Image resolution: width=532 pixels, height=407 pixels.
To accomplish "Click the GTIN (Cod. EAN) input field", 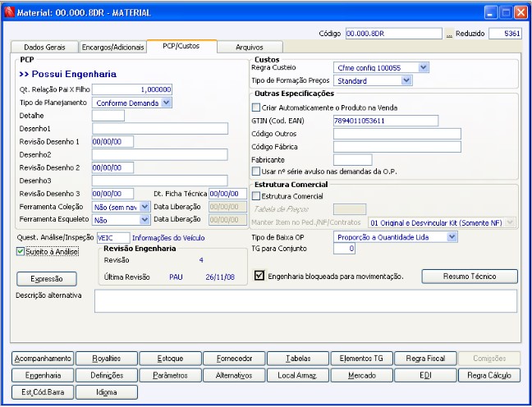I will [386, 121].
